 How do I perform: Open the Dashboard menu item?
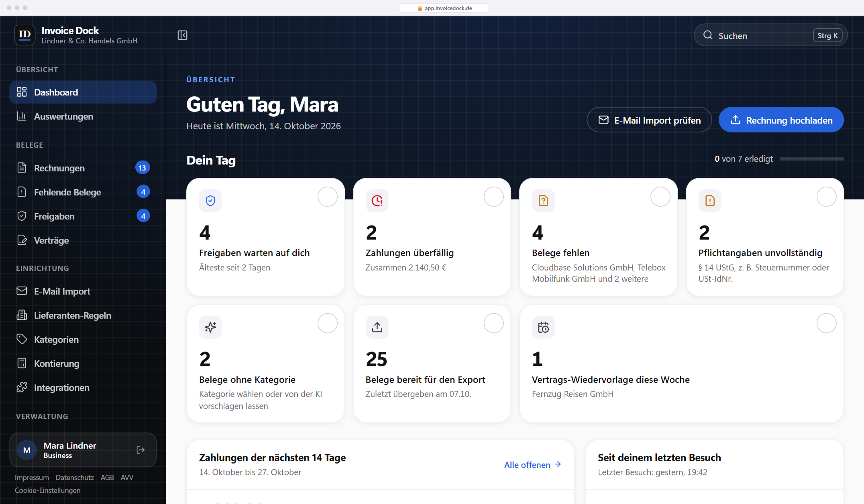pos(83,92)
